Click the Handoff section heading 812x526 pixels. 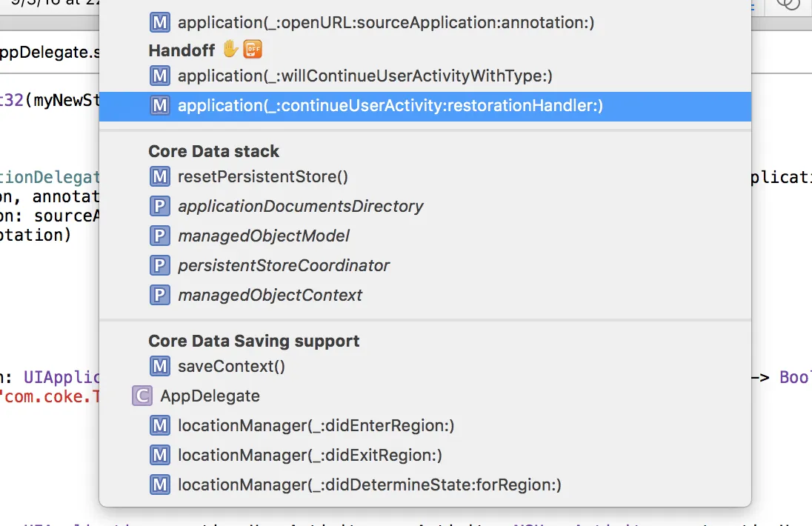coord(182,50)
